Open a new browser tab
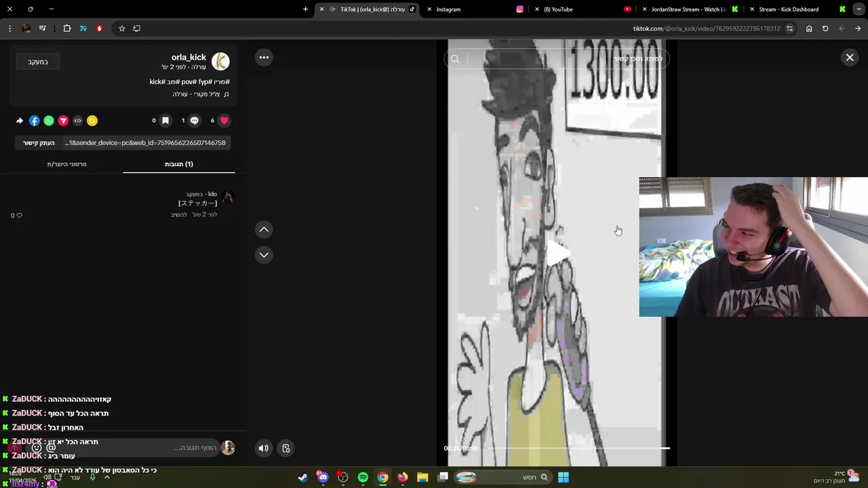 (305, 9)
